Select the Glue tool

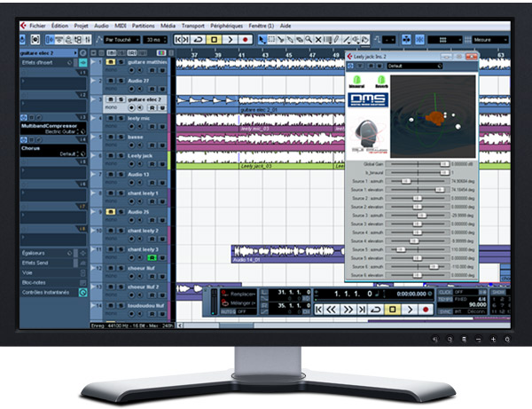pos(290,40)
